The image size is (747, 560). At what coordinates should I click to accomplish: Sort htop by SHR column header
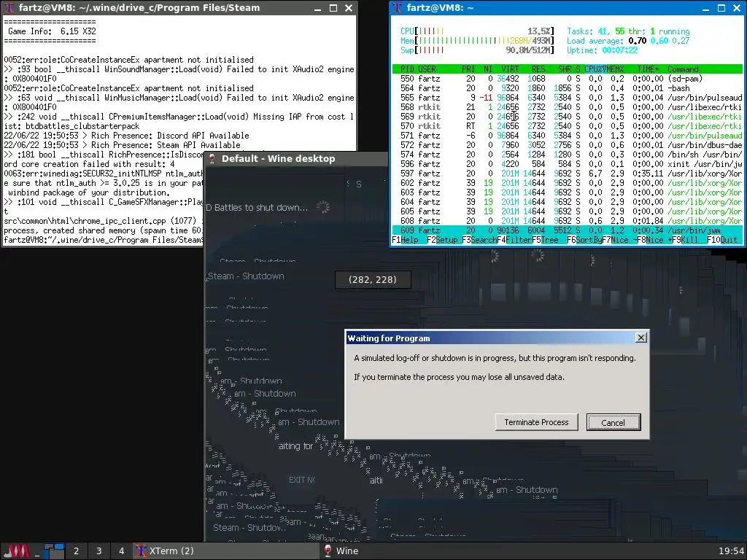(565, 69)
